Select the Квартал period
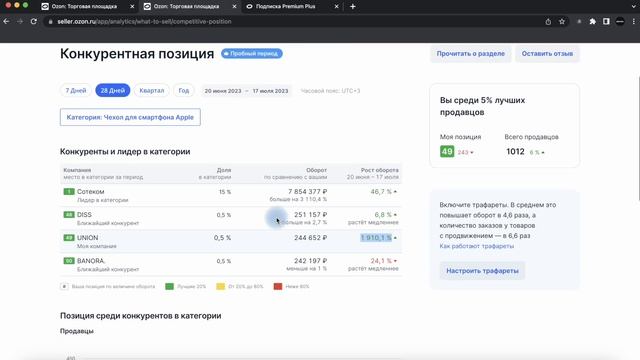 (152, 91)
